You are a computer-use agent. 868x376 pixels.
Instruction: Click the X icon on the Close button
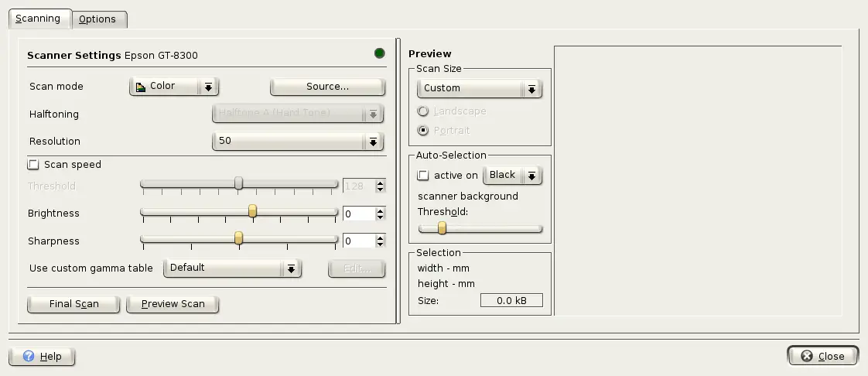[807, 357]
